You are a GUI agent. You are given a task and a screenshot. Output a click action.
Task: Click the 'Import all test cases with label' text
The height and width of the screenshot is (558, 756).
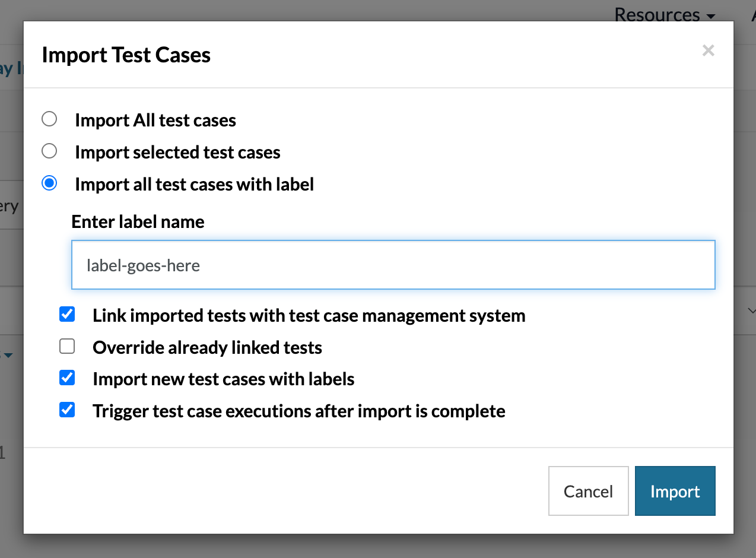click(x=194, y=185)
